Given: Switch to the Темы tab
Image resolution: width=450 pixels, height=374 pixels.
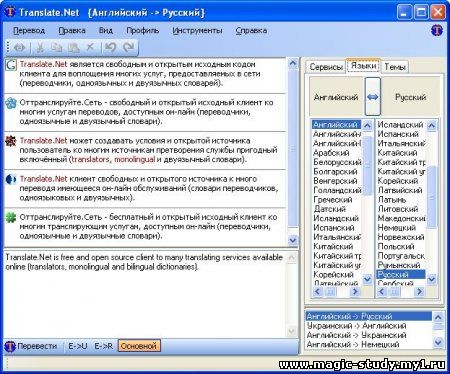Looking at the screenshot, I should click(395, 67).
